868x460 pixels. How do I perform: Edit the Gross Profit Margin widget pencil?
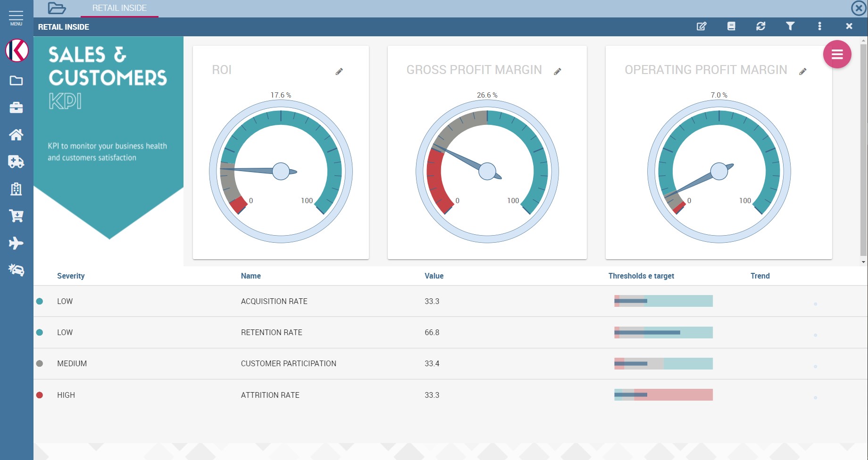point(558,72)
